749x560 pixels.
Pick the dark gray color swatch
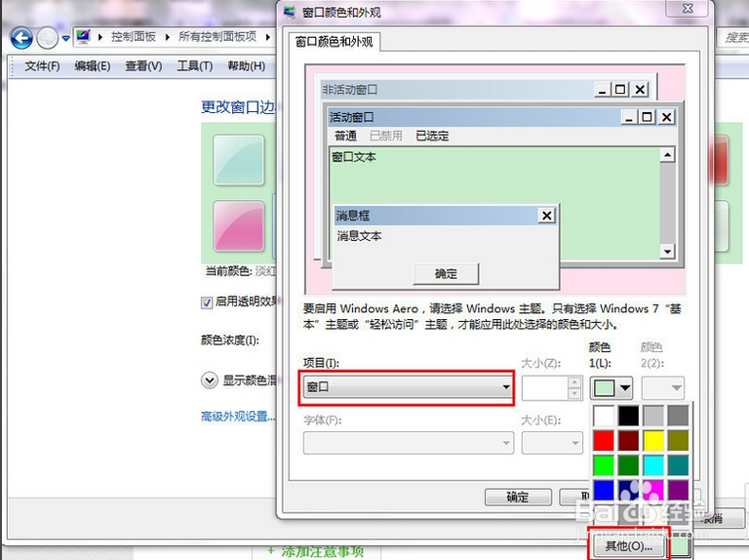(x=678, y=416)
